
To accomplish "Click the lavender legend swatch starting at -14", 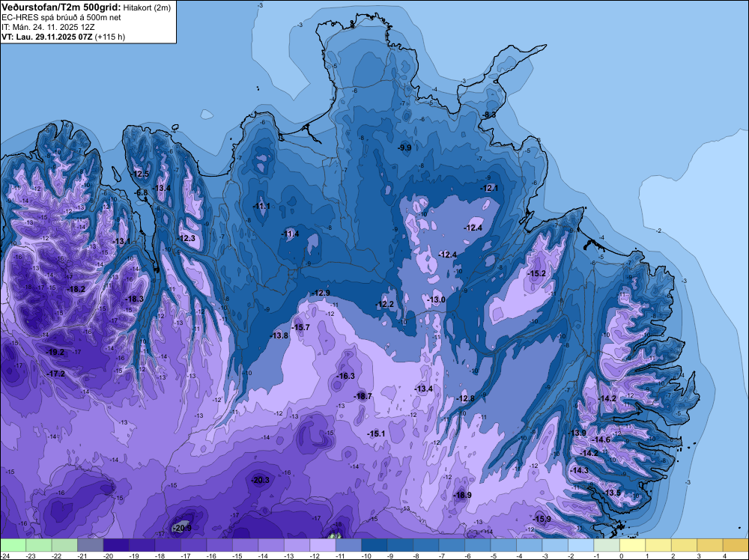I will coord(271,545).
